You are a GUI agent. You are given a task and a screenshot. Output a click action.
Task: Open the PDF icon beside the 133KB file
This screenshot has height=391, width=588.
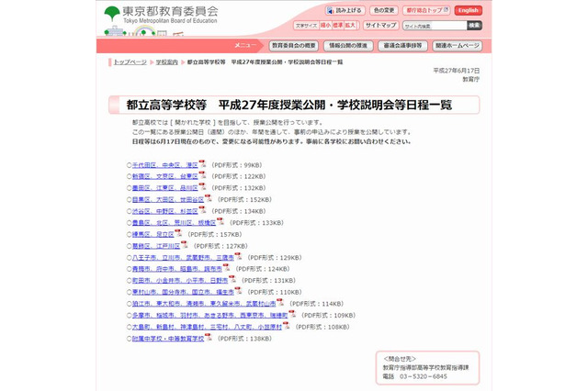tap(220, 222)
